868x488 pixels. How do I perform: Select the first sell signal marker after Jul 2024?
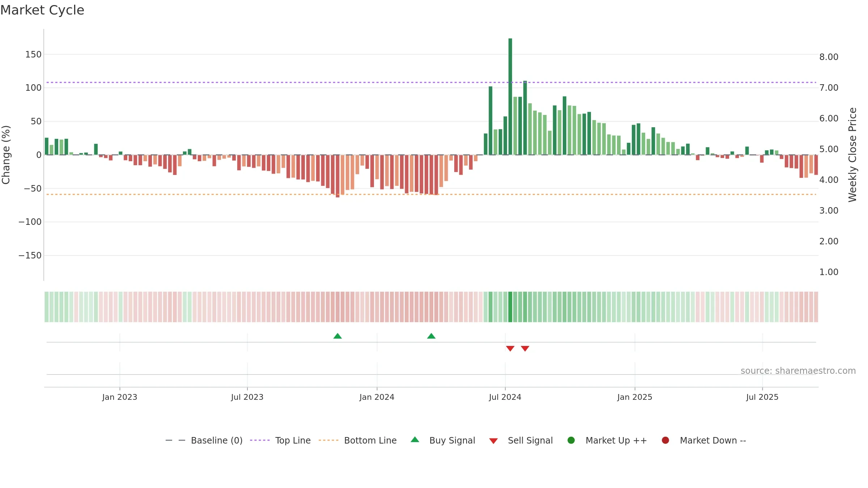510,348
